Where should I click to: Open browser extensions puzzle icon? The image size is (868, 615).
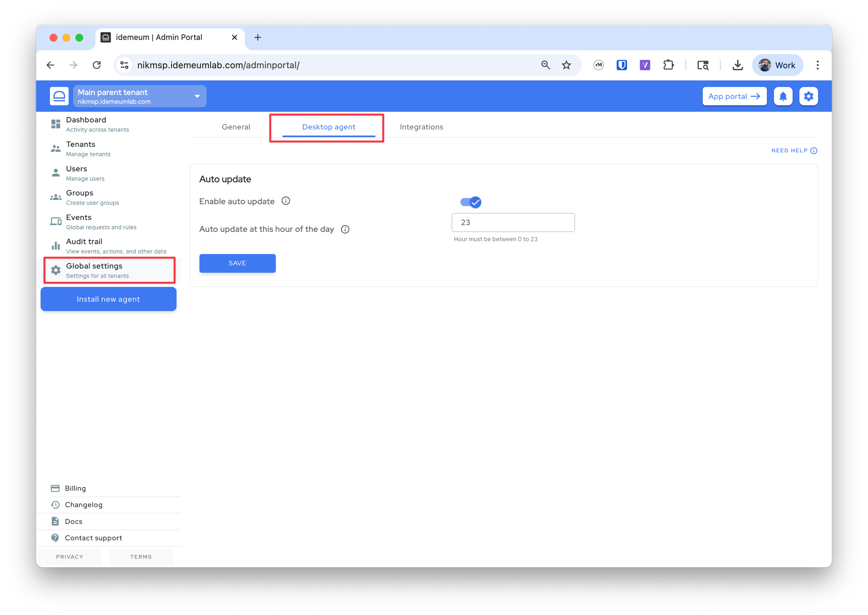[x=668, y=65]
